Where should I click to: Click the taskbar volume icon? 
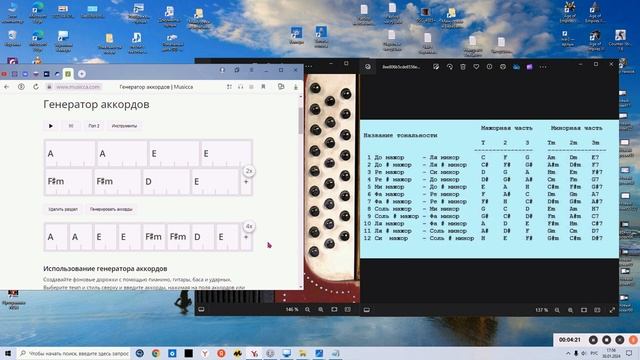584,353
